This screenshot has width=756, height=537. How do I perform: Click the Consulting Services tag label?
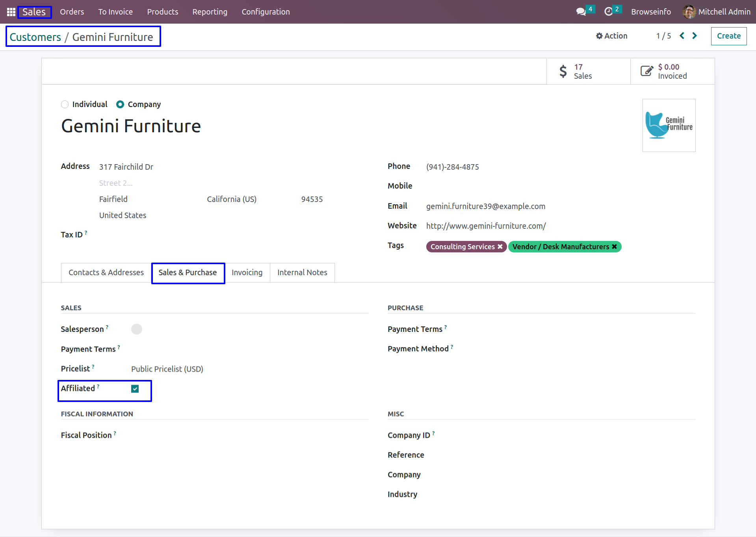coord(463,246)
